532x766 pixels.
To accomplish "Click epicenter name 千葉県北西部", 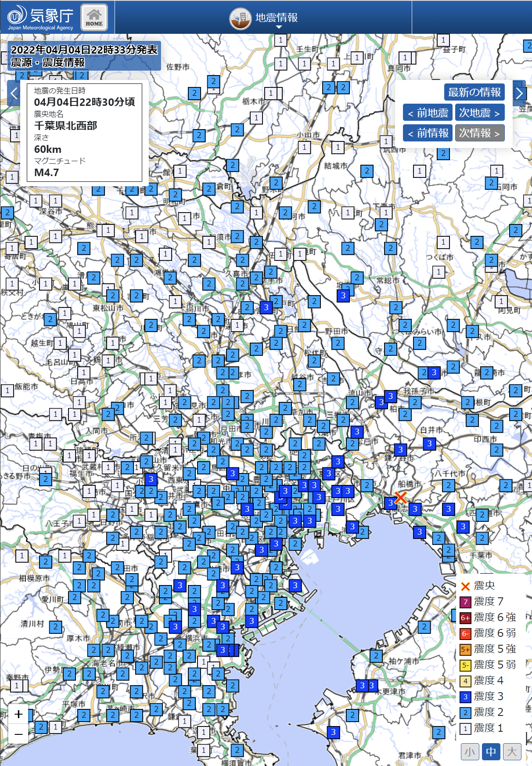I will (x=66, y=126).
